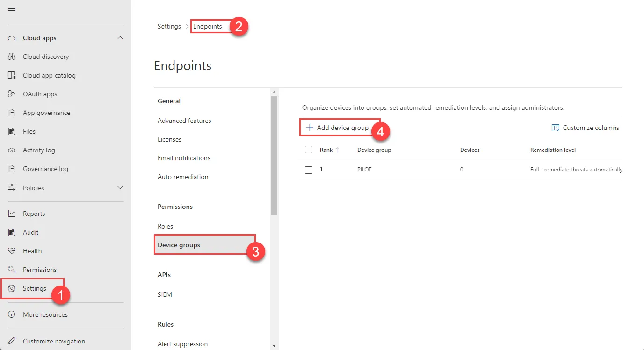Screen dimensions: 644x350
Task: Click the PILOT device group name
Action: point(364,170)
